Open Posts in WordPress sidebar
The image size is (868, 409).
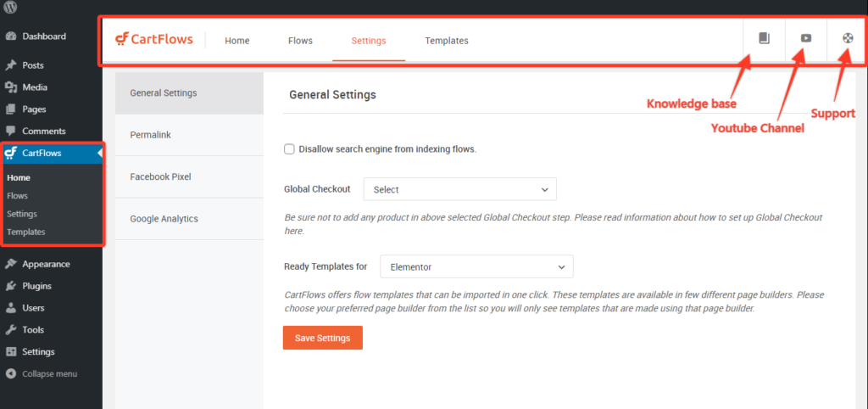tap(33, 65)
